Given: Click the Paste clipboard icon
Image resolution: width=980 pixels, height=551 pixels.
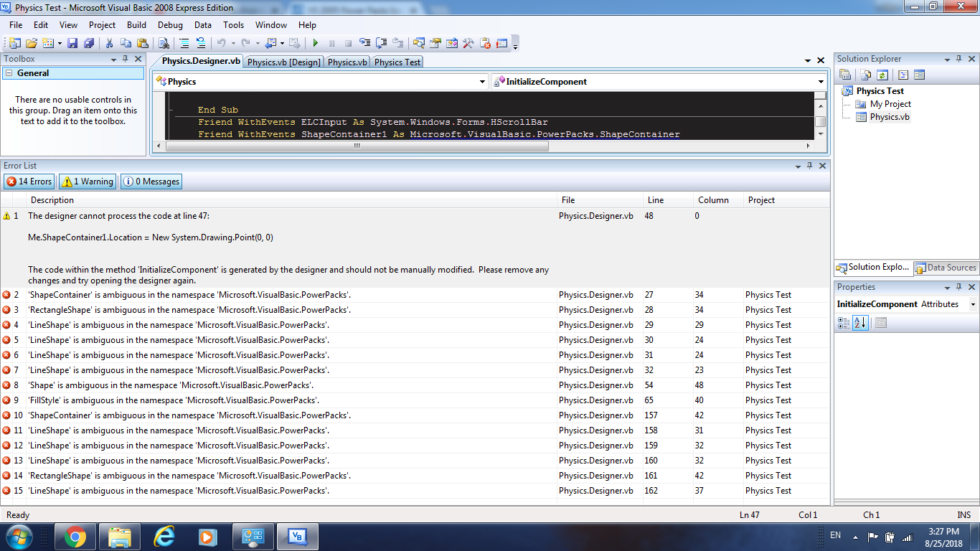Looking at the screenshot, I should (142, 43).
